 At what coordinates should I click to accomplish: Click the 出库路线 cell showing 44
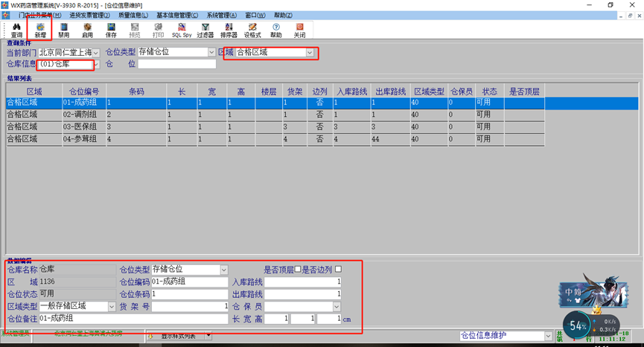click(391, 139)
